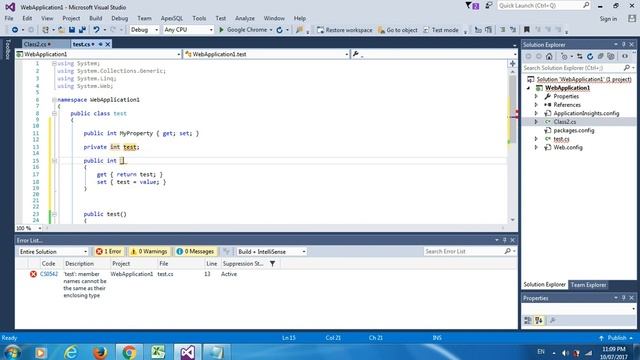Click the Categorized icon in Properties panel

pos(528,320)
